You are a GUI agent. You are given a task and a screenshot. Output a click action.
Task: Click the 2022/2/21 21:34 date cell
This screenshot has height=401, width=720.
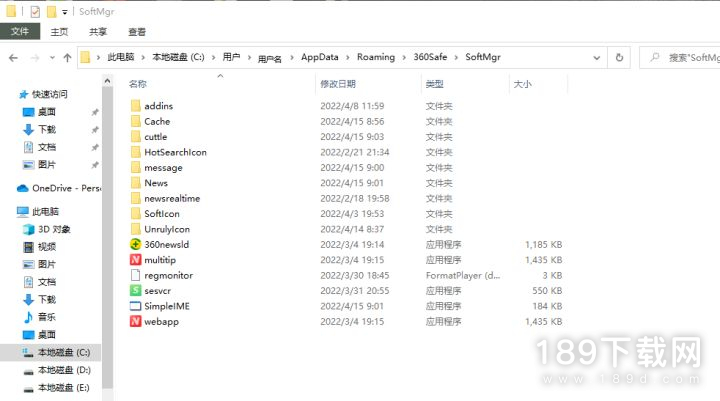click(354, 152)
